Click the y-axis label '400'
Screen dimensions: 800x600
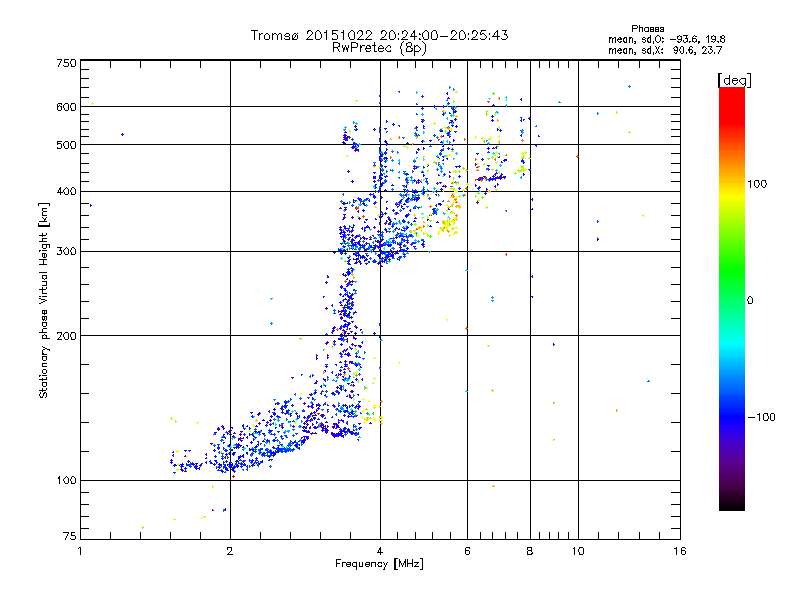tap(66, 192)
